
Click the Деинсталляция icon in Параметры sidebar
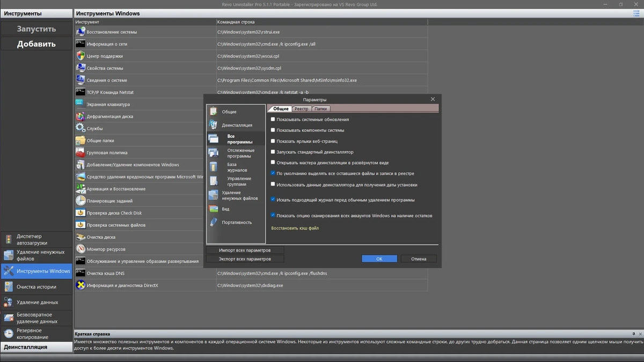(x=214, y=125)
